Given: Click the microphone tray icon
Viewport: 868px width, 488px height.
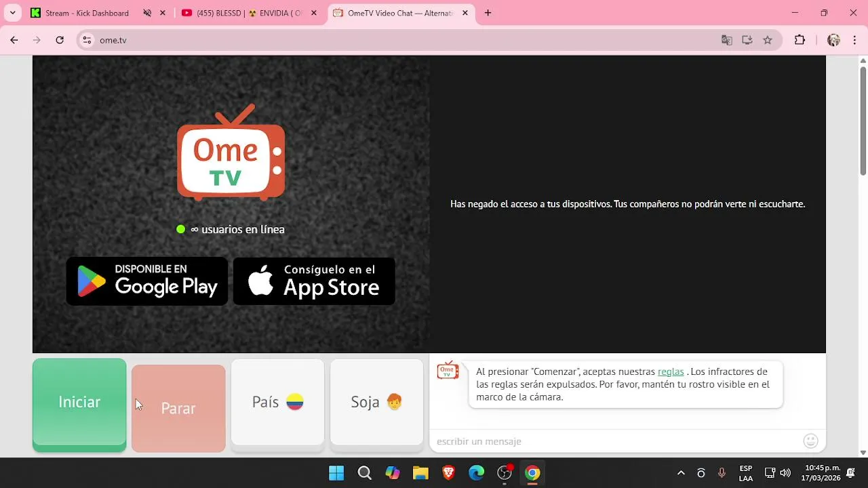Looking at the screenshot, I should [x=722, y=473].
